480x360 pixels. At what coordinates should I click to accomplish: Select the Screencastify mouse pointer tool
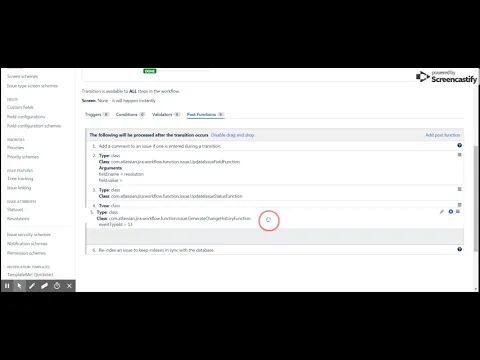pos(19,286)
